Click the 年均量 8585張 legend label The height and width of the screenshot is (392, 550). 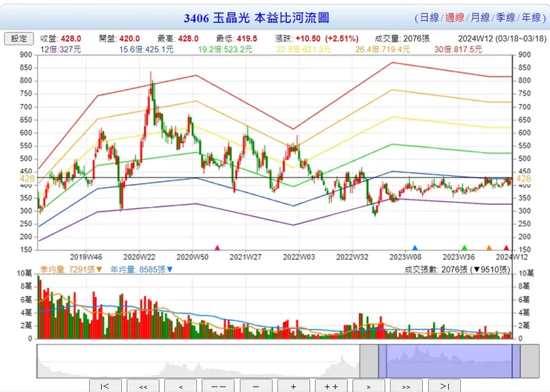[x=142, y=269]
